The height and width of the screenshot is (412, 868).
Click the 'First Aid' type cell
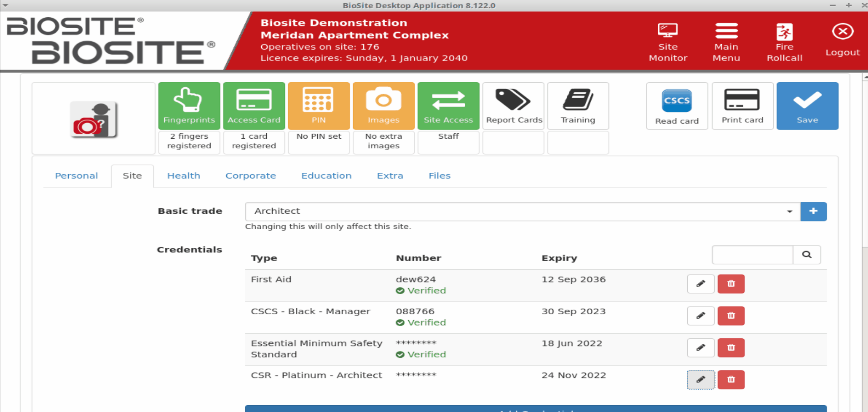click(x=271, y=279)
